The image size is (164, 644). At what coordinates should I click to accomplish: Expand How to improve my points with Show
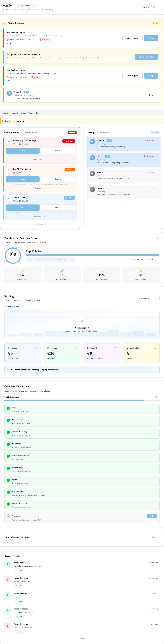tap(155, 537)
